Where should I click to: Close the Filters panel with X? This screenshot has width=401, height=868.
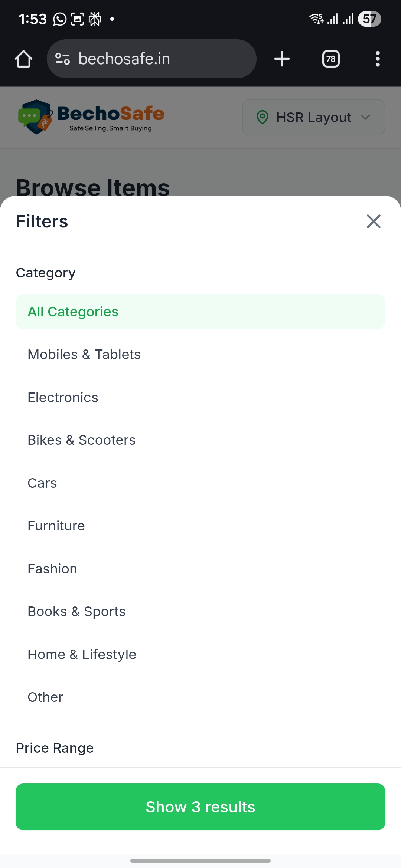(374, 221)
